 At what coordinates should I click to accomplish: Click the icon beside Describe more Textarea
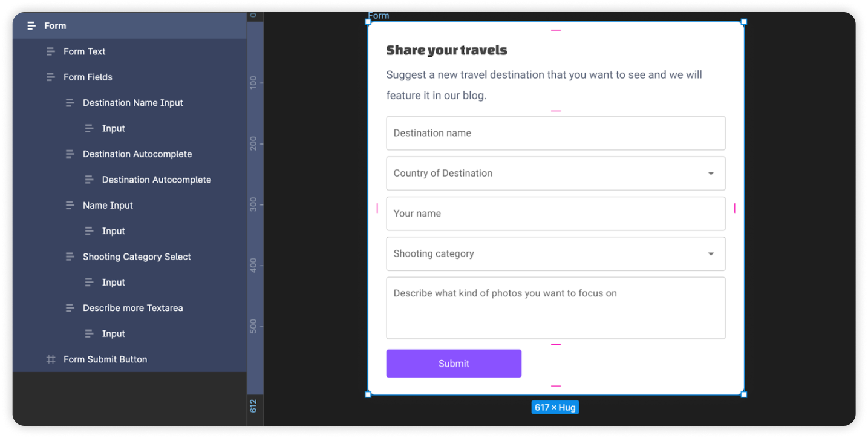click(71, 308)
